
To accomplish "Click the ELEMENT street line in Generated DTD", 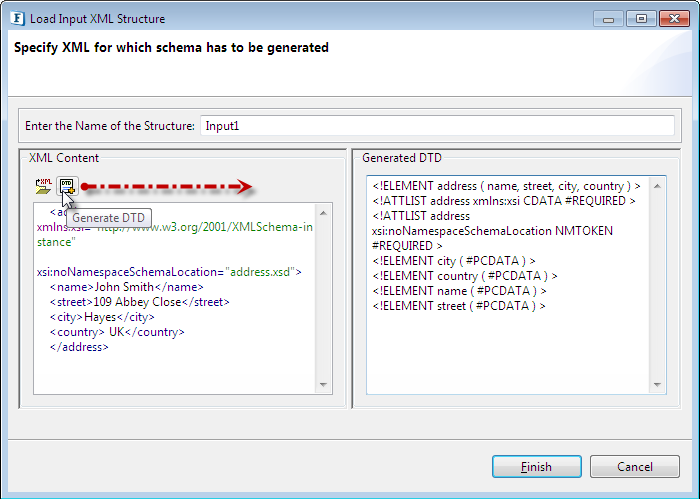I will (458, 305).
